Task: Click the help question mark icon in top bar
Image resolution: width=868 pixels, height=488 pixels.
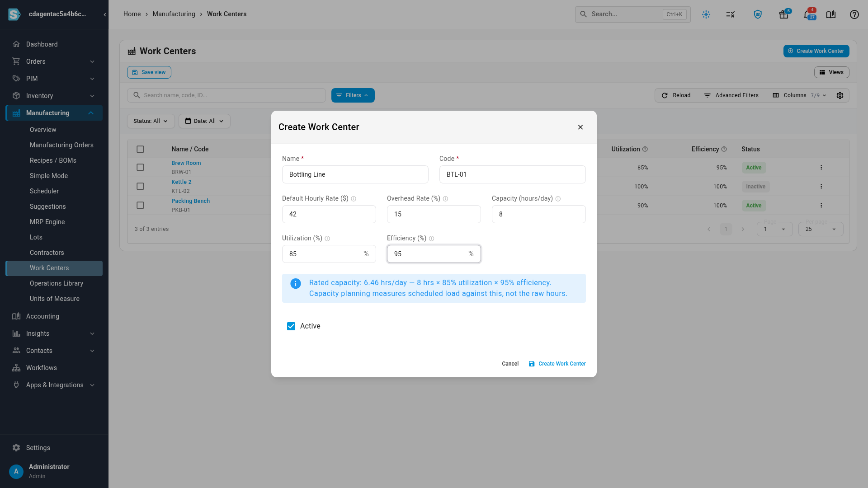Action: tap(854, 14)
